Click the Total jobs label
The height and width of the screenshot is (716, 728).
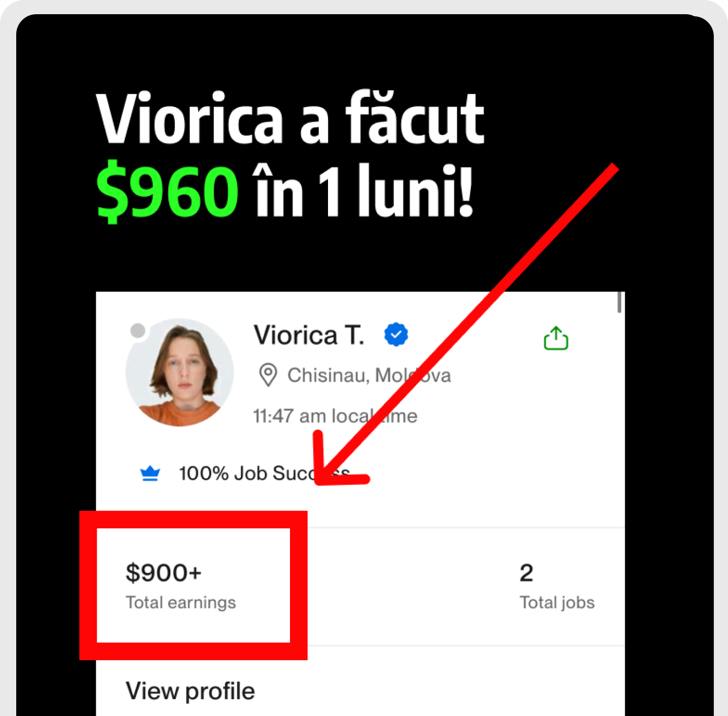(x=557, y=602)
